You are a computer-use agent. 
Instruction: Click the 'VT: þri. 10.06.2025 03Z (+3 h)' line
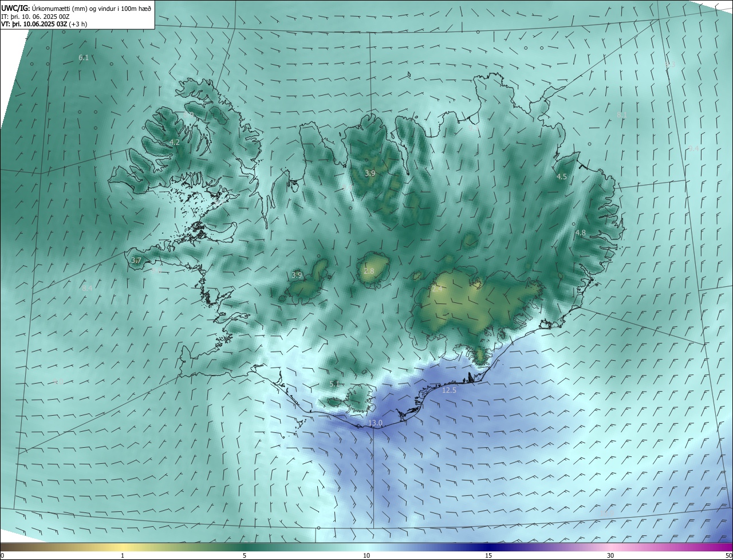44,24
